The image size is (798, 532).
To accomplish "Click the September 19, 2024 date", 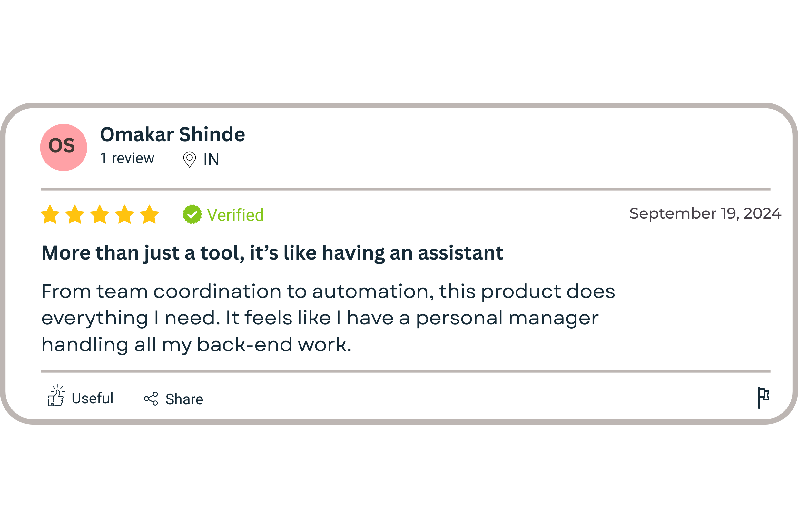I will point(705,214).
